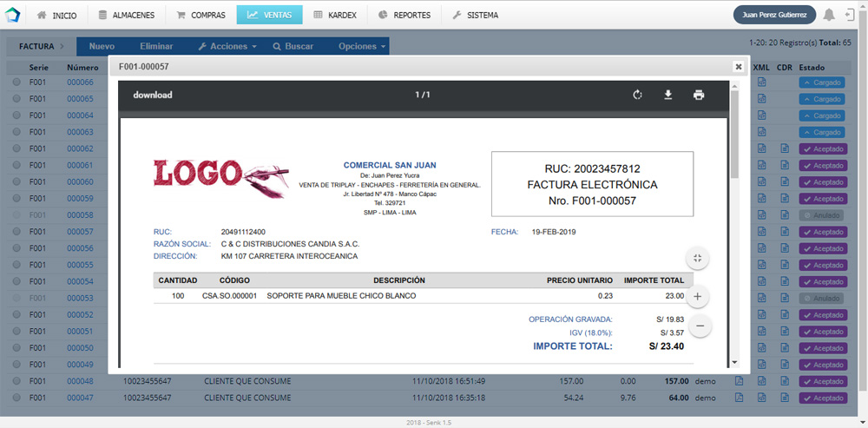Go to the REPORTES menu
The height and width of the screenshot is (428, 868).
tap(404, 15)
